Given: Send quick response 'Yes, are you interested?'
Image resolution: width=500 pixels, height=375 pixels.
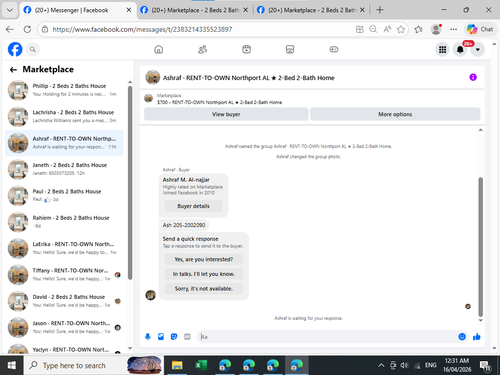Looking at the screenshot, I should (x=204, y=259).
